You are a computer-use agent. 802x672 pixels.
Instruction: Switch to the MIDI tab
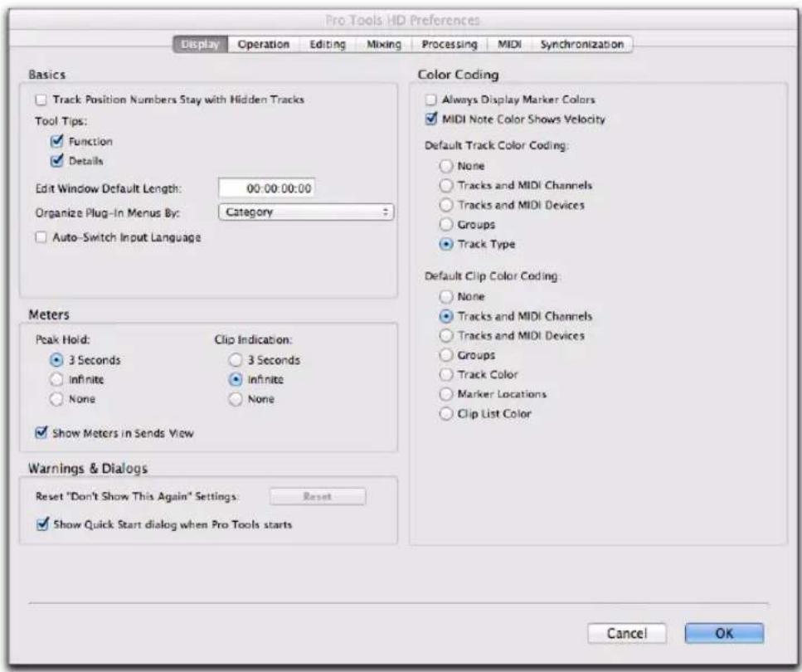(x=509, y=45)
